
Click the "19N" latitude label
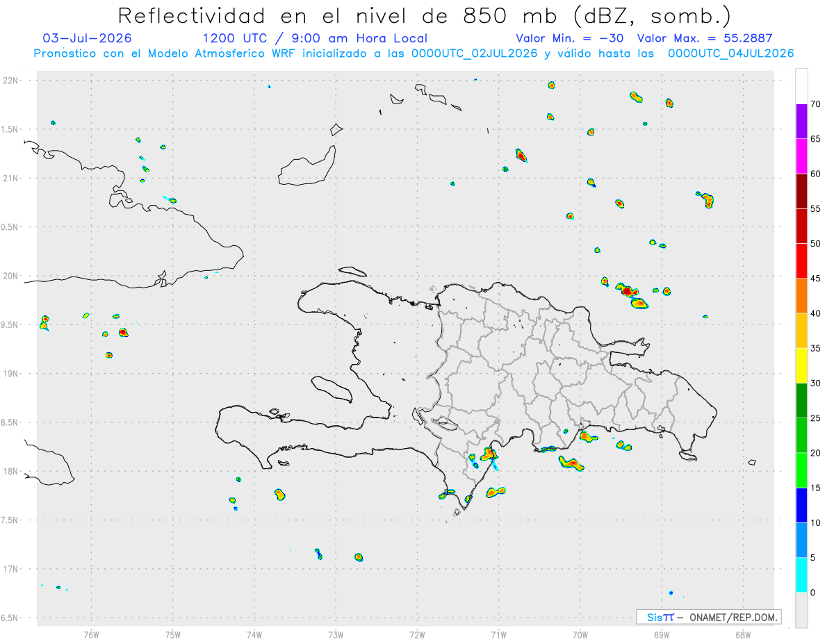click(x=10, y=373)
